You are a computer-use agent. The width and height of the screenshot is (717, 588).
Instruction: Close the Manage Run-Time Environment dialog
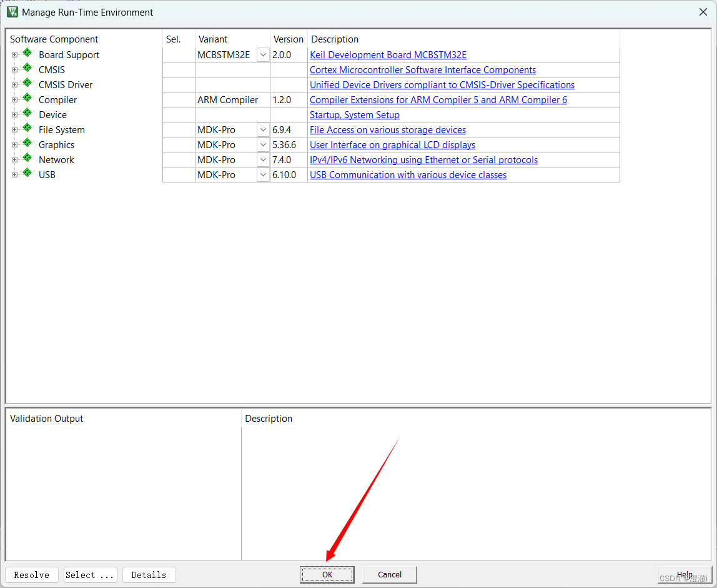(x=703, y=12)
